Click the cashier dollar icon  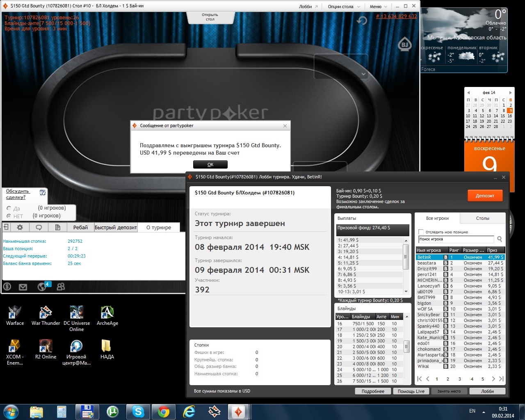(x=7, y=287)
